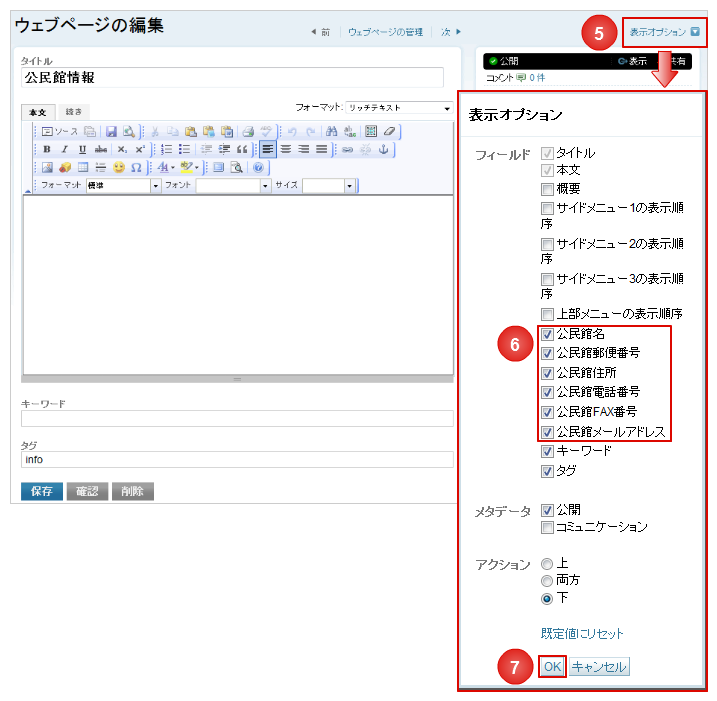Uncheck the キーワード checkbox
Image resolution: width=717 pixels, height=701 pixels.
point(547,452)
